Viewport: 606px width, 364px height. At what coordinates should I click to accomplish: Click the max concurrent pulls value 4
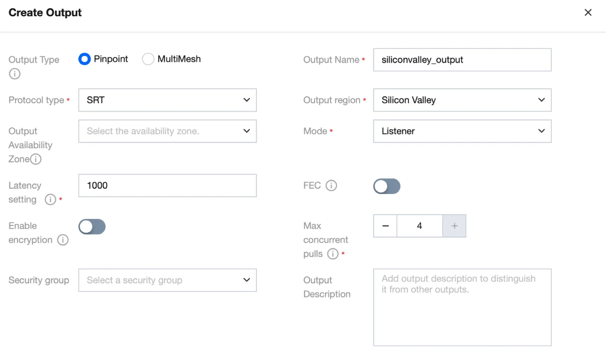coord(420,226)
